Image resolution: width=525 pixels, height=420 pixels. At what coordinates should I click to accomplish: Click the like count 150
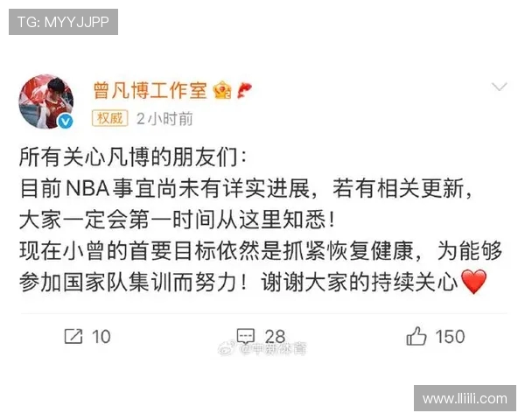point(450,336)
